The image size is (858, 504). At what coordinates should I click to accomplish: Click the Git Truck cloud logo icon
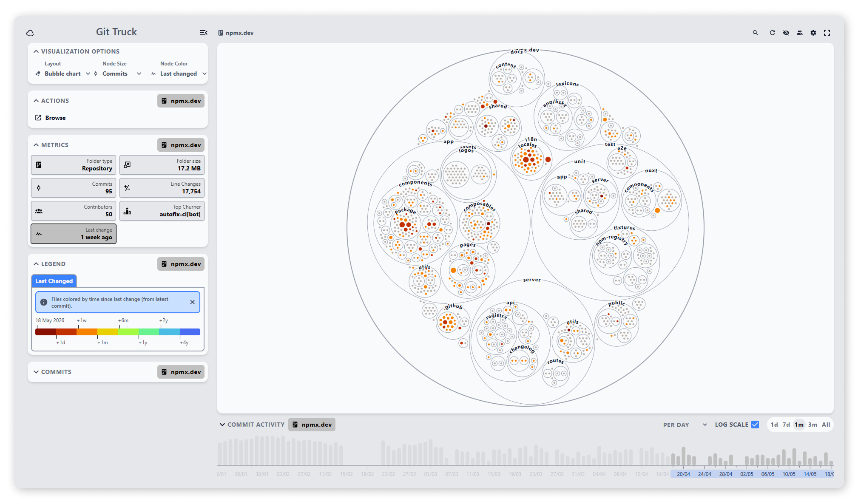click(x=30, y=33)
